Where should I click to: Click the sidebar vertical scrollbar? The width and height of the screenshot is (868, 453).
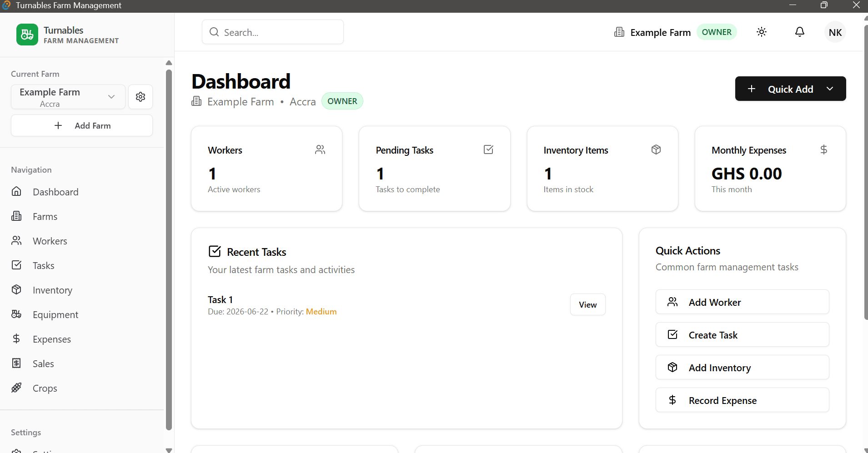[x=169, y=249]
